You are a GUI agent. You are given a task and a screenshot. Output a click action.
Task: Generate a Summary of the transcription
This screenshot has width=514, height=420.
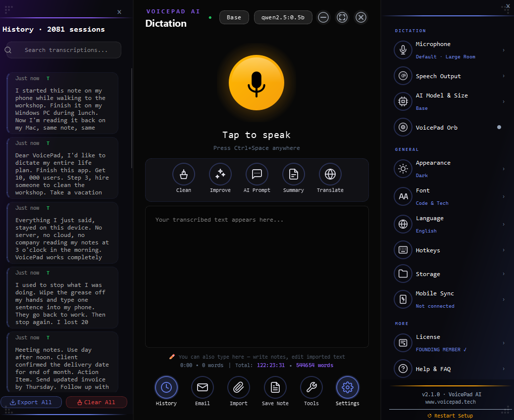tap(293, 174)
